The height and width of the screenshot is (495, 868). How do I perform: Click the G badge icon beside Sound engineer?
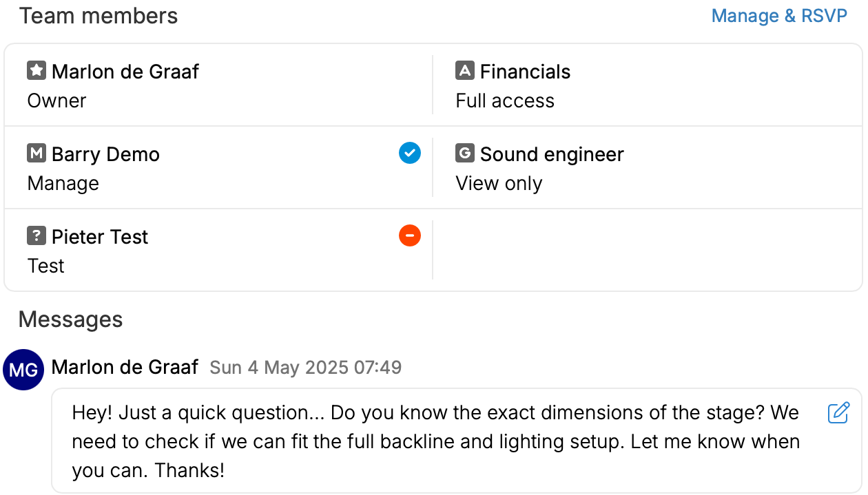[465, 153]
